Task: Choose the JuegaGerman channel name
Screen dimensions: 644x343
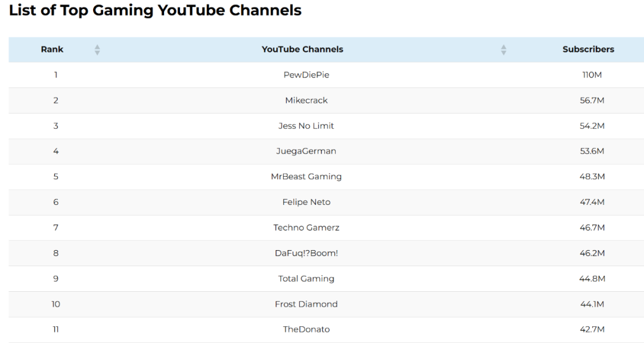Action: click(306, 151)
